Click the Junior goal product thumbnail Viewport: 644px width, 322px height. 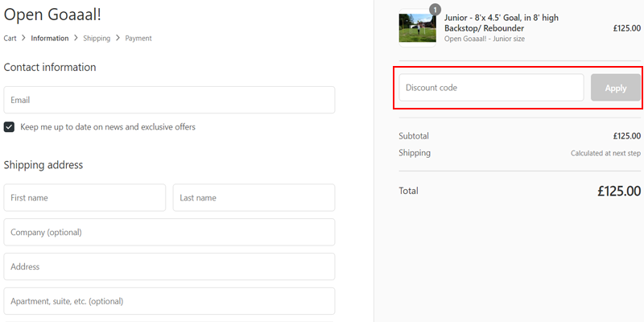tap(417, 28)
